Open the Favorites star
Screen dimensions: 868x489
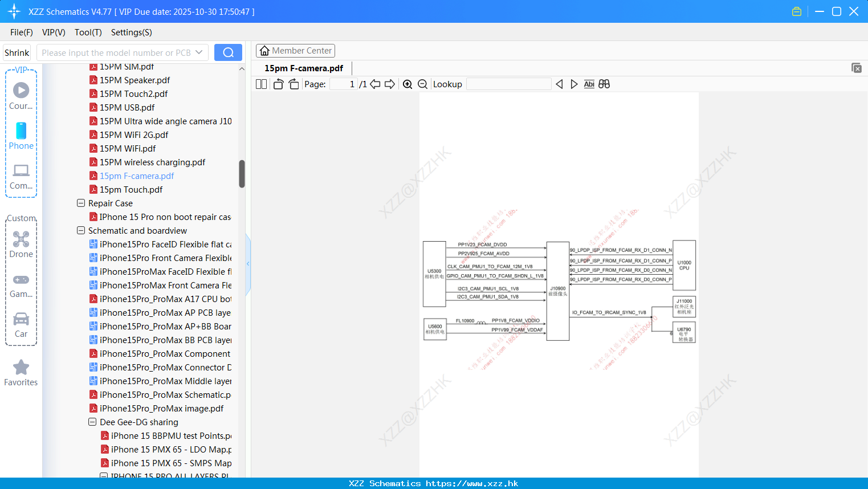pyautogui.click(x=21, y=373)
